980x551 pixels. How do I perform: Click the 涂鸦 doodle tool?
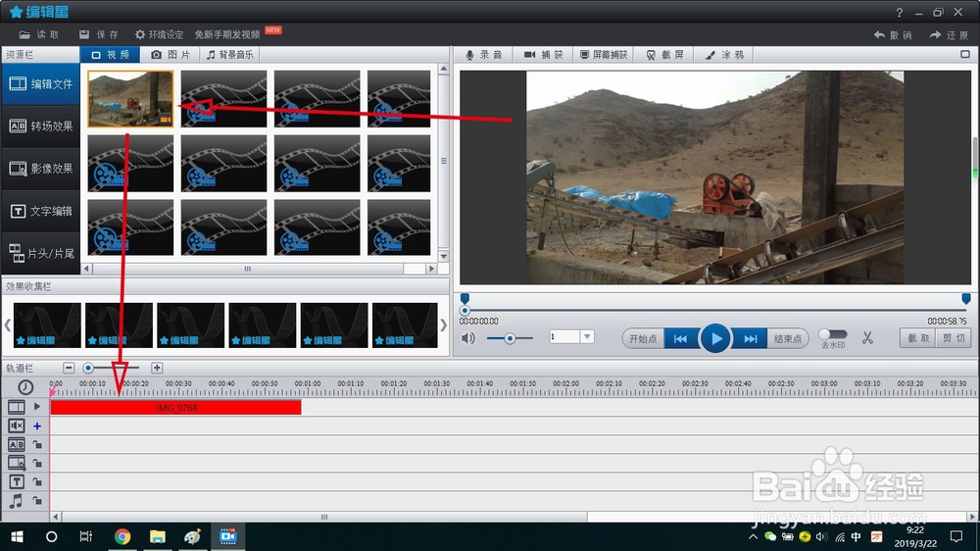[724, 55]
